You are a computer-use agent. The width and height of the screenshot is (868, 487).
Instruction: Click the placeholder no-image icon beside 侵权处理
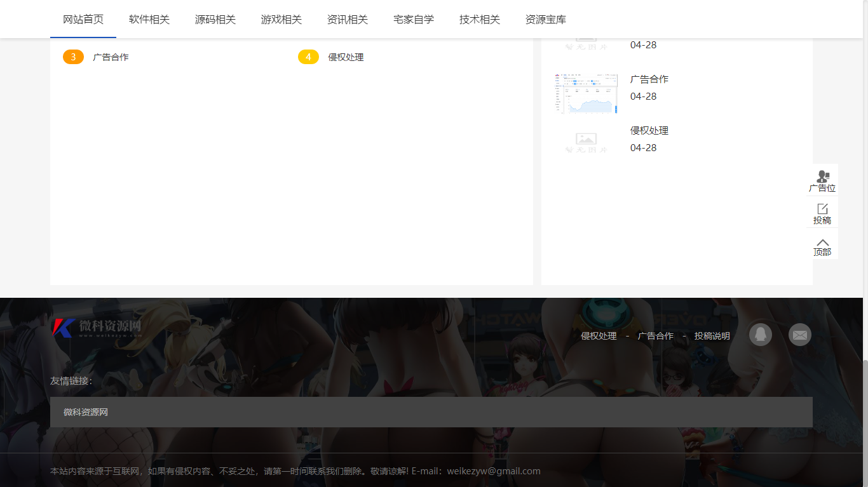(585, 140)
